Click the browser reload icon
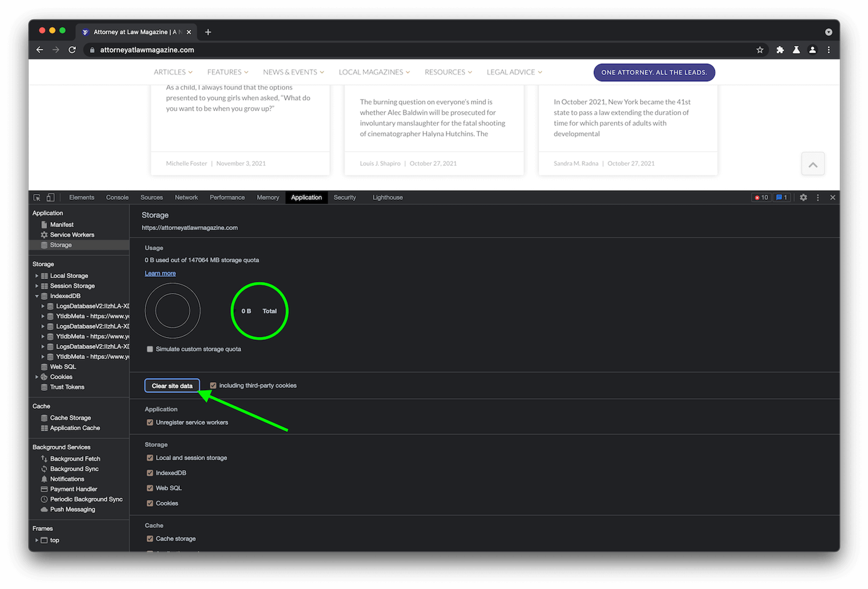This screenshot has height=589, width=868. point(72,50)
